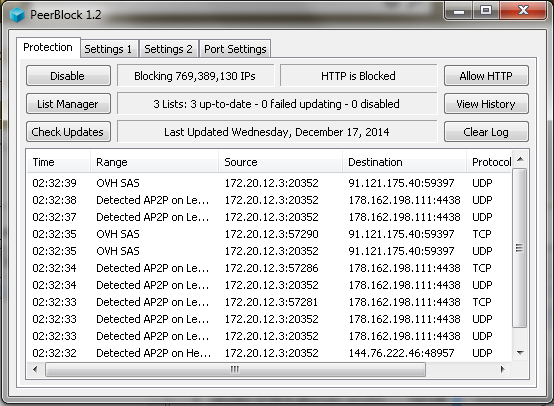
Task: Click source 172.20.12.3:57281
Action: [271, 302]
